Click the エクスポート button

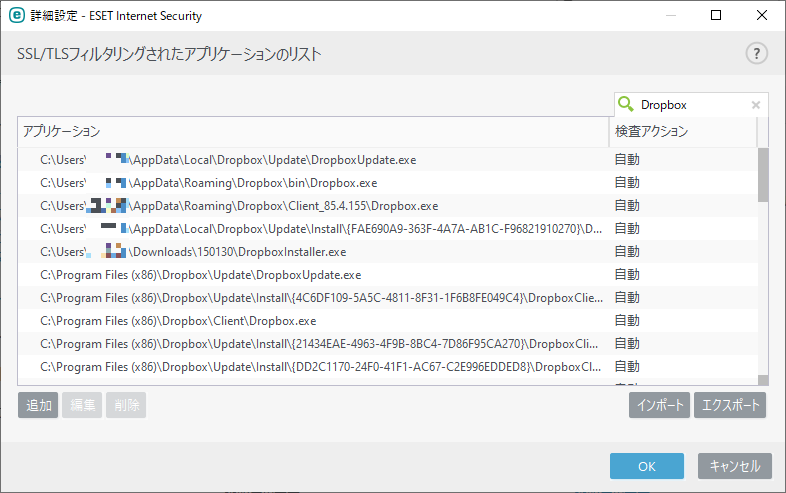(x=730, y=405)
